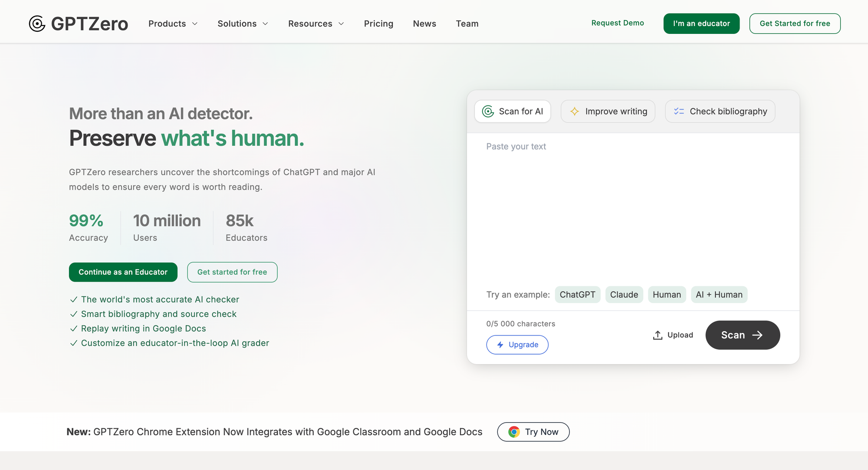868x470 pixels.
Task: Click the Improve writing sparkle icon
Action: 575,112
